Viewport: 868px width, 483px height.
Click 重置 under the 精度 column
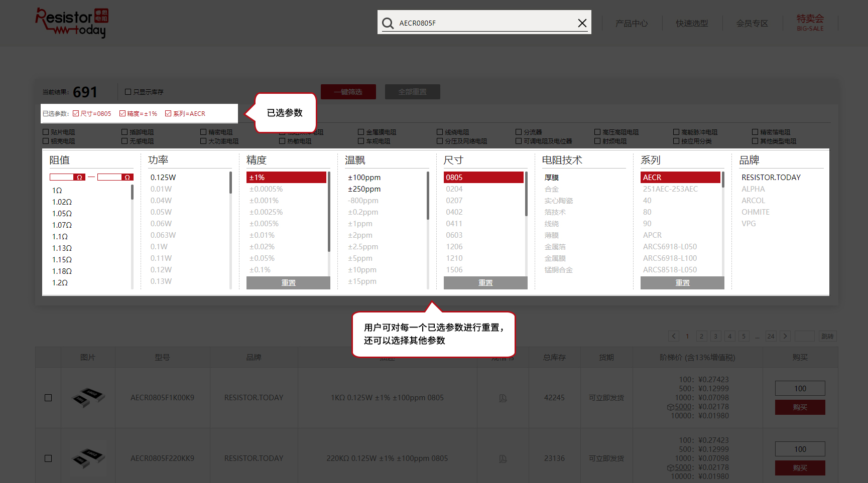point(288,283)
